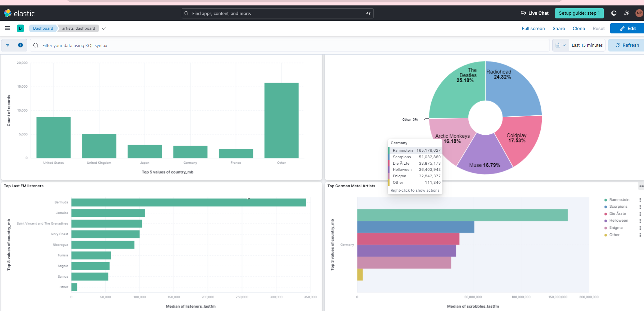Add a filter with the plus icon

pyautogui.click(x=20, y=45)
